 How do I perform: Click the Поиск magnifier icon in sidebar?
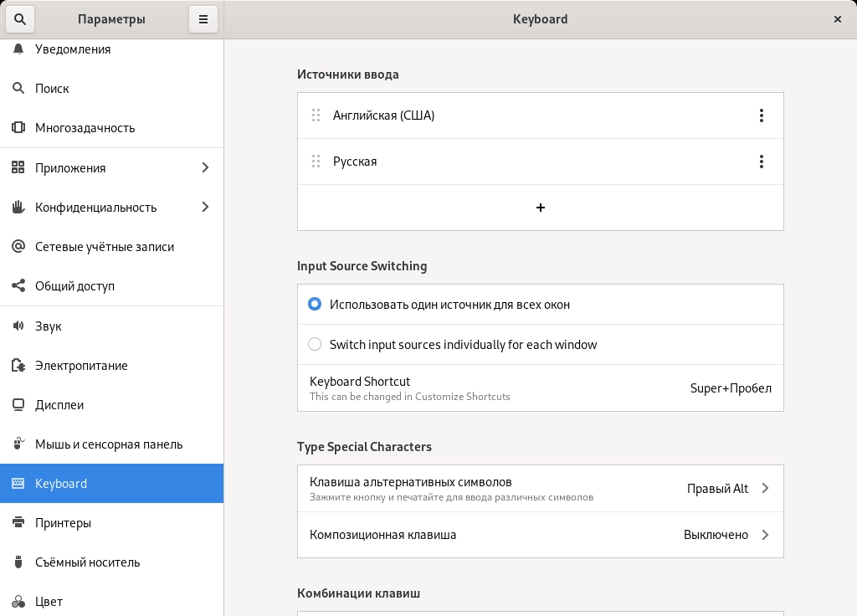[18, 88]
